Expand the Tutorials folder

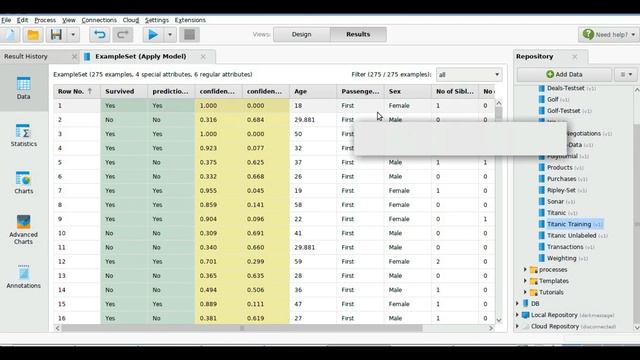525,293
